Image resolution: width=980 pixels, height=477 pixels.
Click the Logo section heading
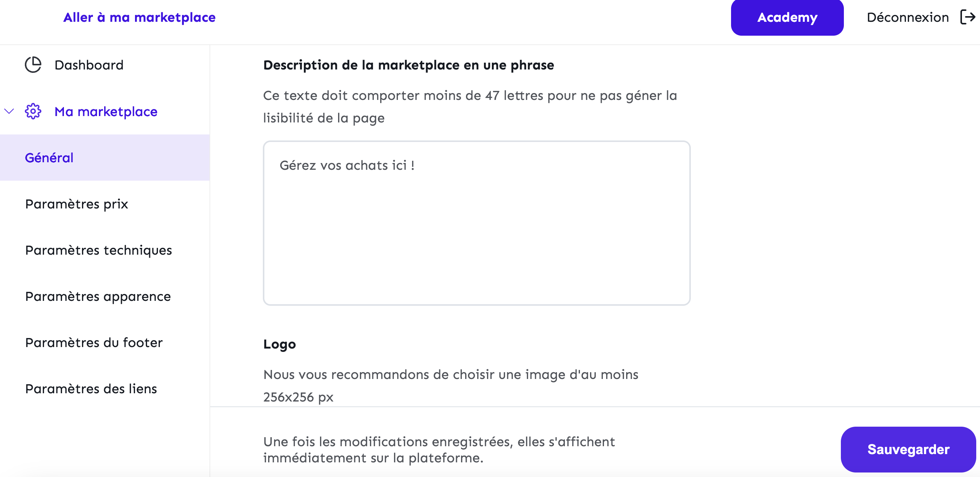(x=279, y=344)
